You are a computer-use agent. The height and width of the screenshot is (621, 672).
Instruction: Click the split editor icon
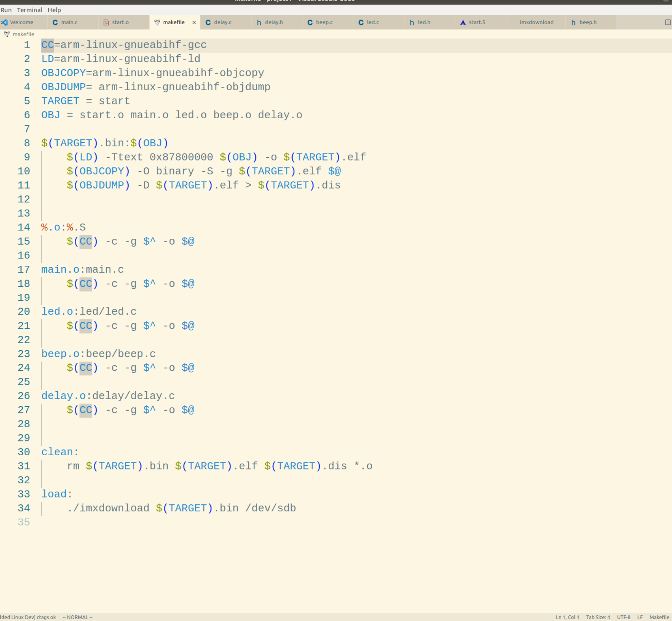[668, 22]
